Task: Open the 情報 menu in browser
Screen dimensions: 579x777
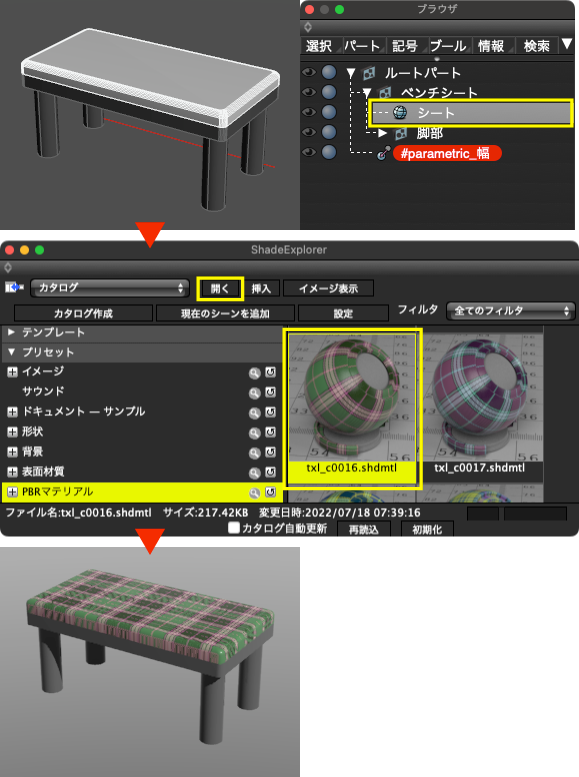Action: pos(491,46)
